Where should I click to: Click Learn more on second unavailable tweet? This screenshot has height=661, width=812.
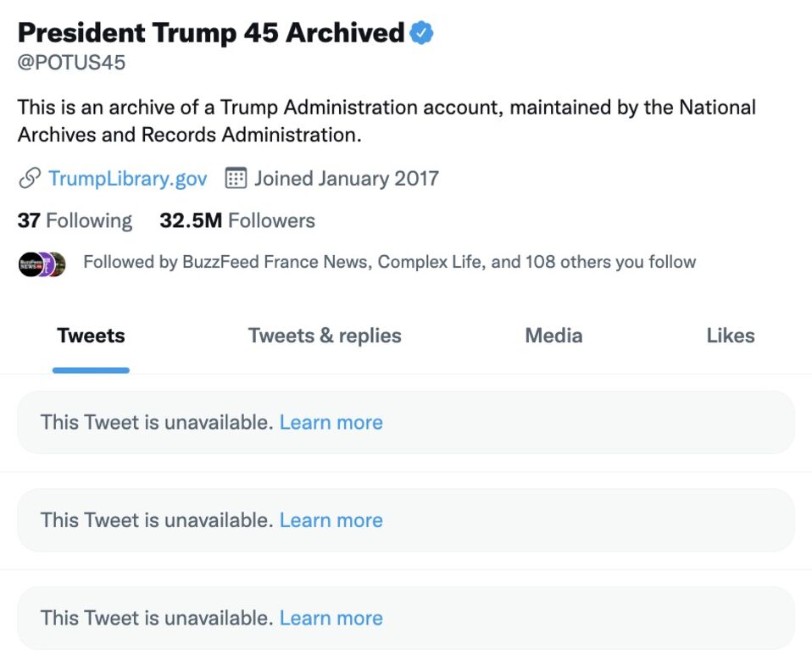click(331, 520)
